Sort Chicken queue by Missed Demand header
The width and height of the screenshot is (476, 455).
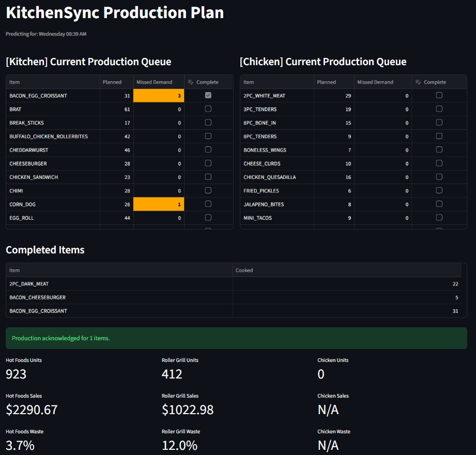point(383,82)
